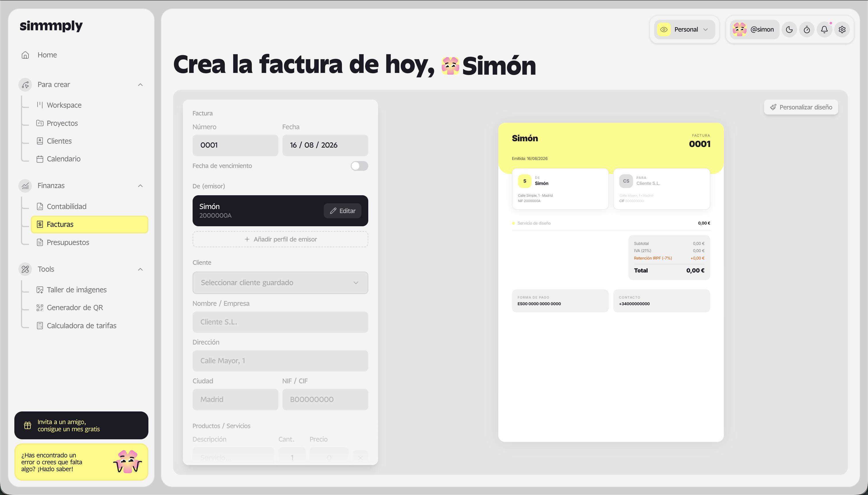Image resolution: width=868 pixels, height=495 pixels.
Task: Click the Taller de imágenes icon
Action: pyautogui.click(x=40, y=290)
